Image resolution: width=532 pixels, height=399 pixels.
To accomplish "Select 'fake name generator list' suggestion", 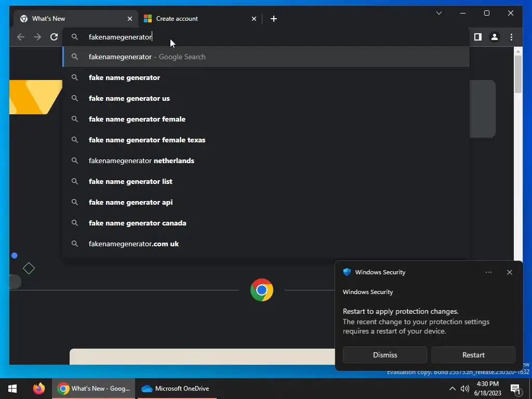I will 267,181.
